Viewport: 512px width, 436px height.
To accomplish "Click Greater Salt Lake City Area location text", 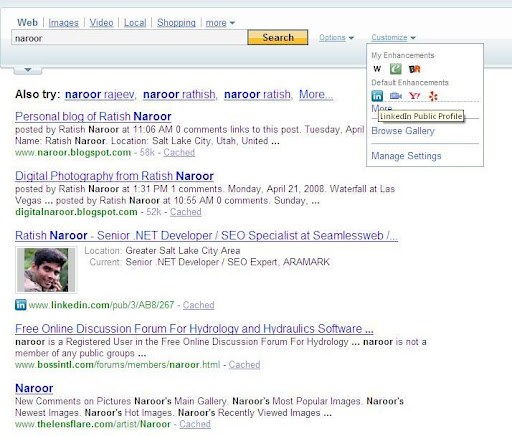I will click(183, 250).
